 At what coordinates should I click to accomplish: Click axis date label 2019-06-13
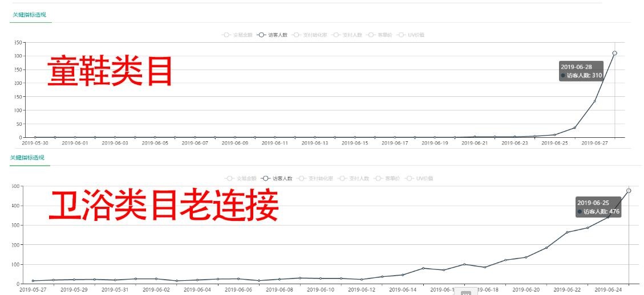coord(315,143)
